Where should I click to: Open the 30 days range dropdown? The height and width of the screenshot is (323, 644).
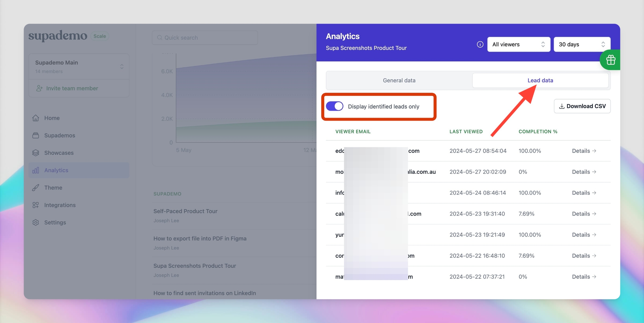click(582, 45)
